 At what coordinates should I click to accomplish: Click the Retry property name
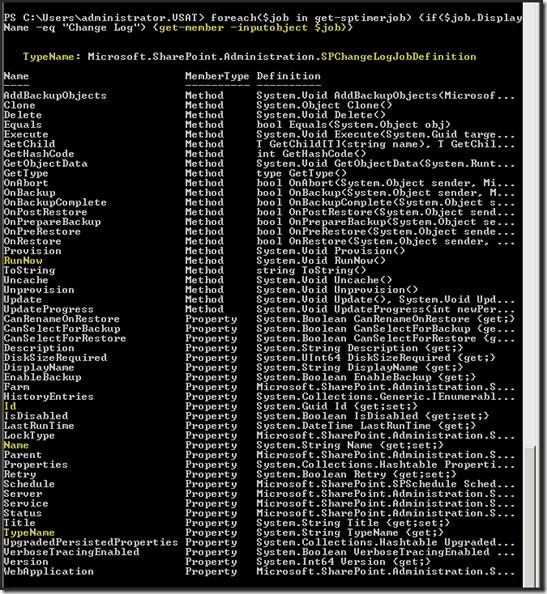pyautogui.click(x=20, y=474)
